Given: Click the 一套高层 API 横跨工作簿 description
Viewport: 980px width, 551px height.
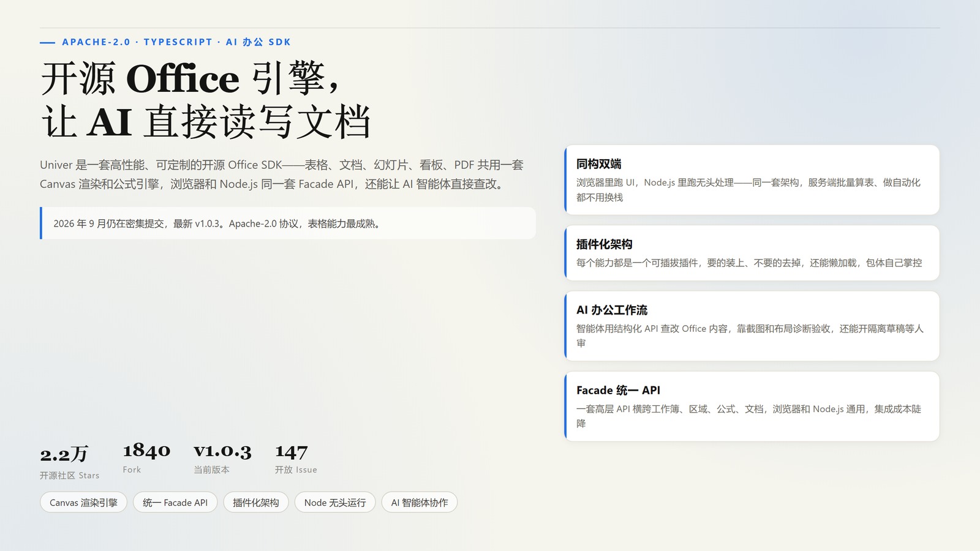Looking at the screenshot, I should pos(748,416).
